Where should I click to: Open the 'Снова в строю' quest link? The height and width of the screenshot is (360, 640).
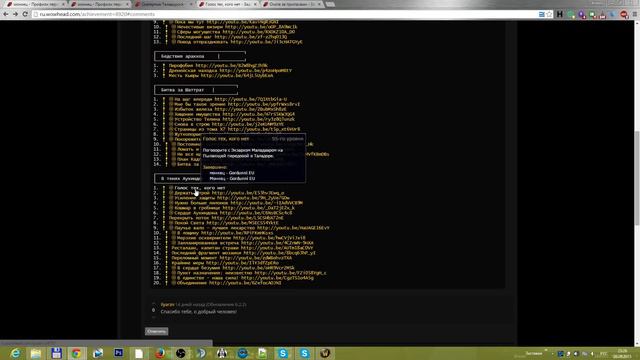point(192,124)
